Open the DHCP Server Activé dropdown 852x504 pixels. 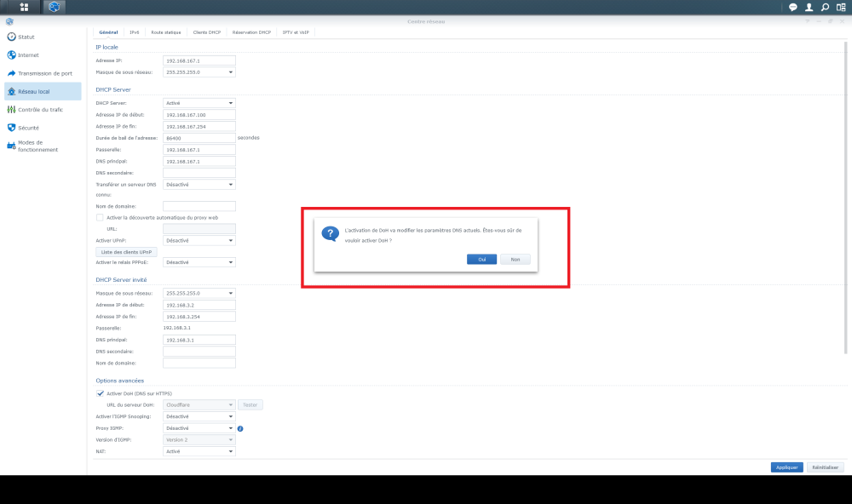(x=199, y=103)
